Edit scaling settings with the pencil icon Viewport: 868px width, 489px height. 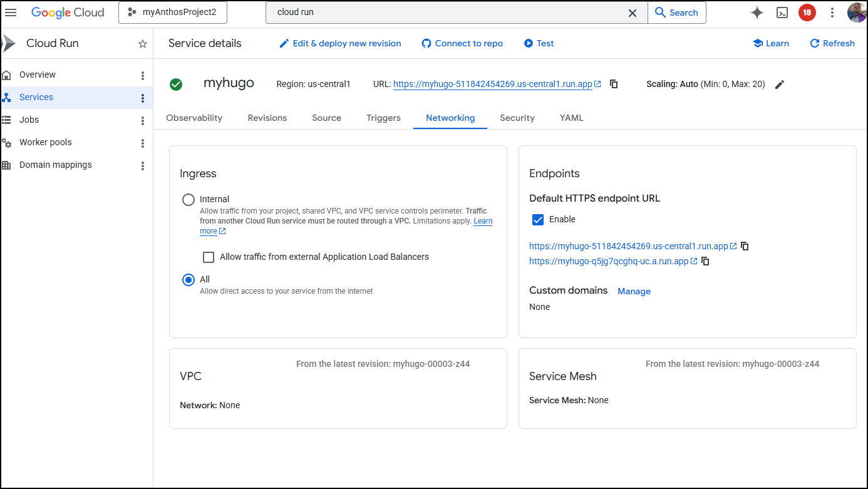pos(780,85)
